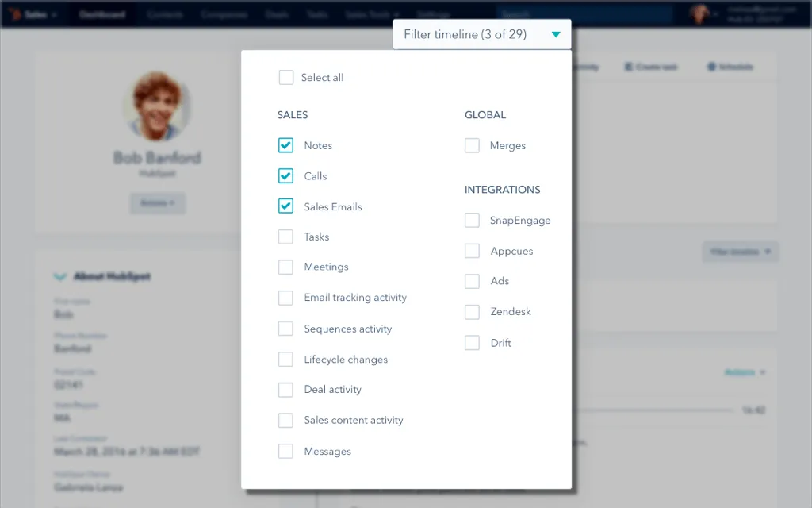Image resolution: width=812 pixels, height=508 pixels.
Task: Enable the Meetings checkbox
Action: click(x=285, y=267)
